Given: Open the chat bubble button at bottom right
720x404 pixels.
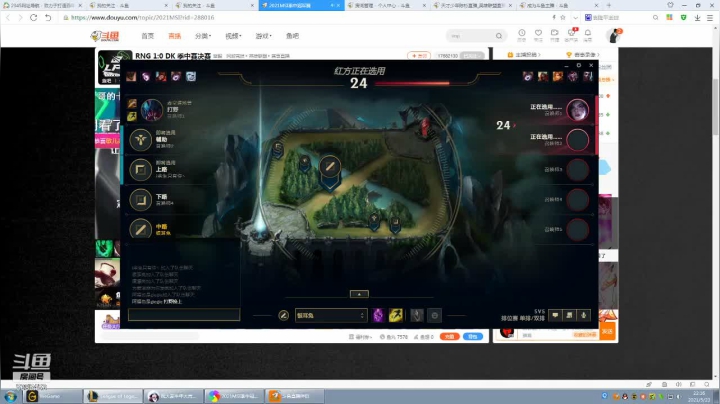Looking at the screenshot, I should pos(555,315).
